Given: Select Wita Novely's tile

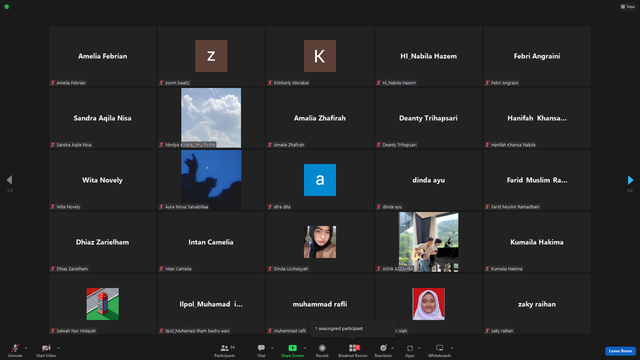Looking at the screenshot, I should pos(102,180).
